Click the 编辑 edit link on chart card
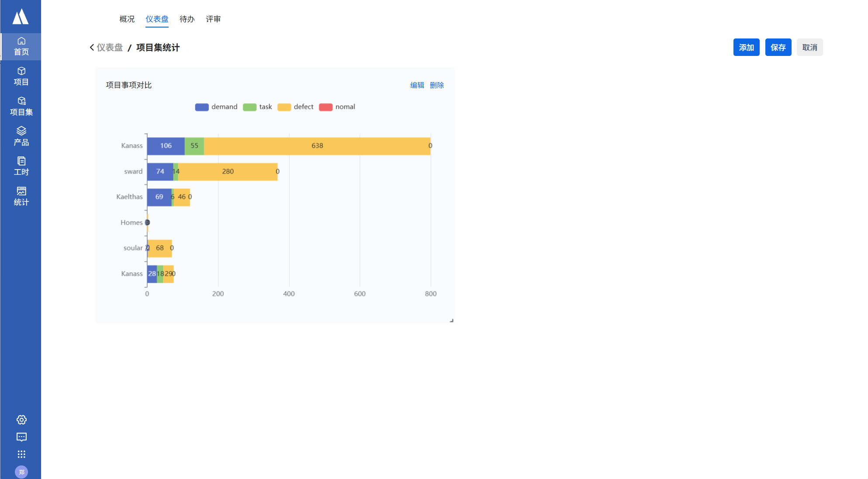Image resolution: width=868 pixels, height=479 pixels. tap(417, 85)
